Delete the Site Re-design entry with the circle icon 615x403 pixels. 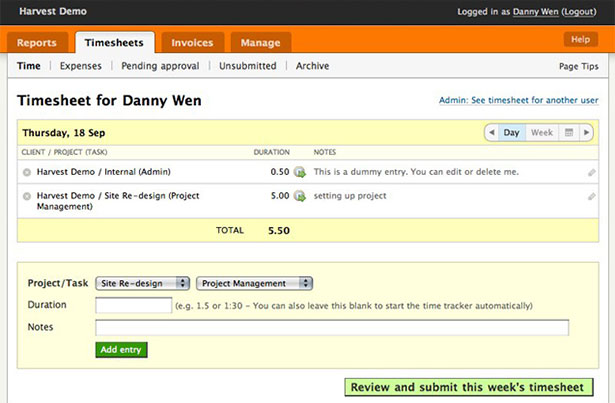click(x=27, y=196)
